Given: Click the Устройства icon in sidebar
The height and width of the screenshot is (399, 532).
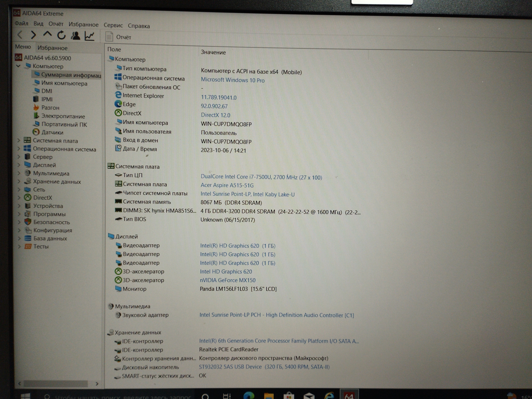Looking at the screenshot, I should [27, 206].
